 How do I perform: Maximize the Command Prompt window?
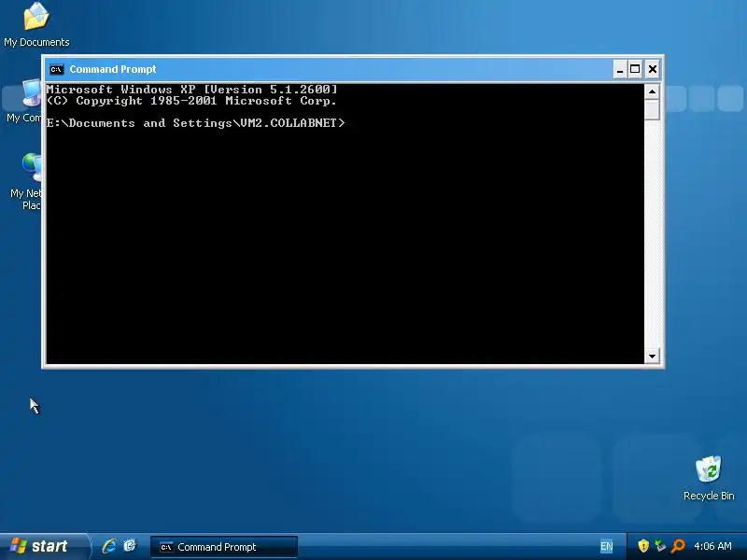(635, 69)
